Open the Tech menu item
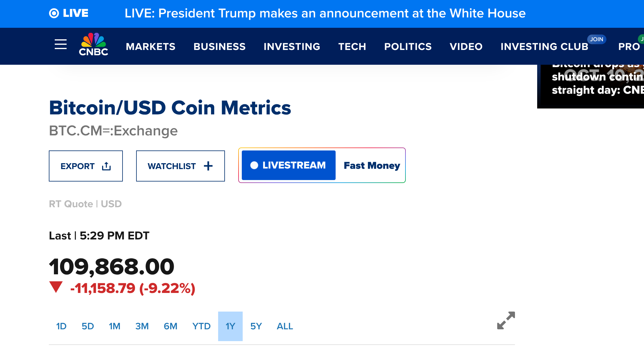The width and height of the screenshot is (644, 350). coord(352,47)
